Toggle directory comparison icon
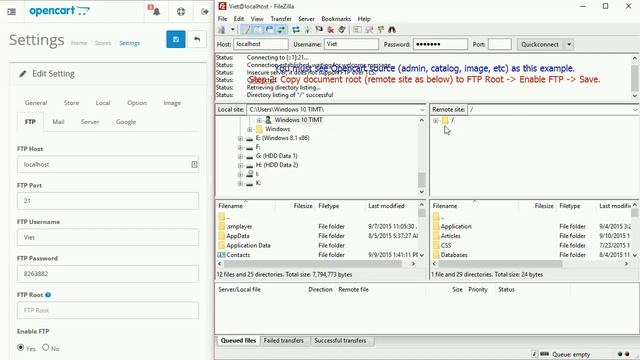 (369, 30)
